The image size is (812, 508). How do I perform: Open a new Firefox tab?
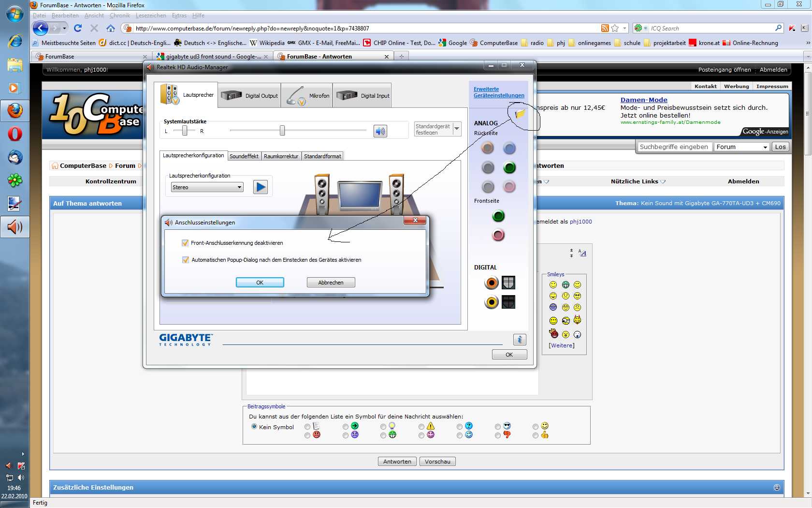[x=401, y=57]
